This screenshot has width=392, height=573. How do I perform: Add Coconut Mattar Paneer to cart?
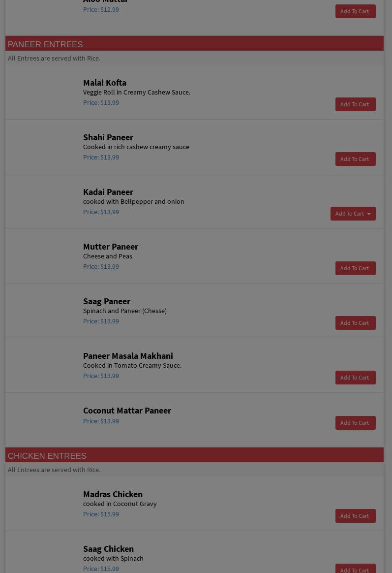pos(355,423)
